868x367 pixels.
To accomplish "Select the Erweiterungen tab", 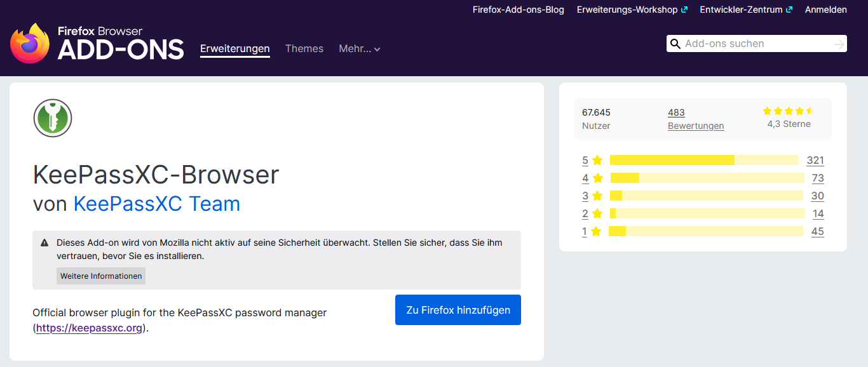I will point(234,49).
